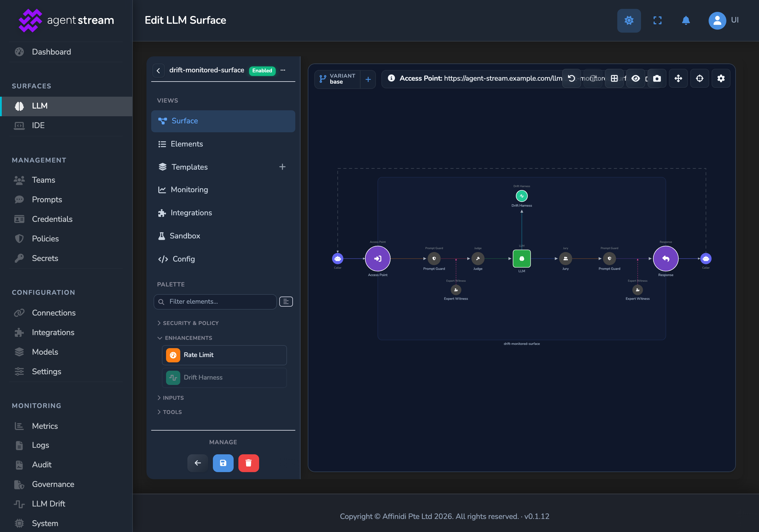This screenshot has height=532, width=759.
Task: Click the Manage back arrow button
Action: (198, 463)
